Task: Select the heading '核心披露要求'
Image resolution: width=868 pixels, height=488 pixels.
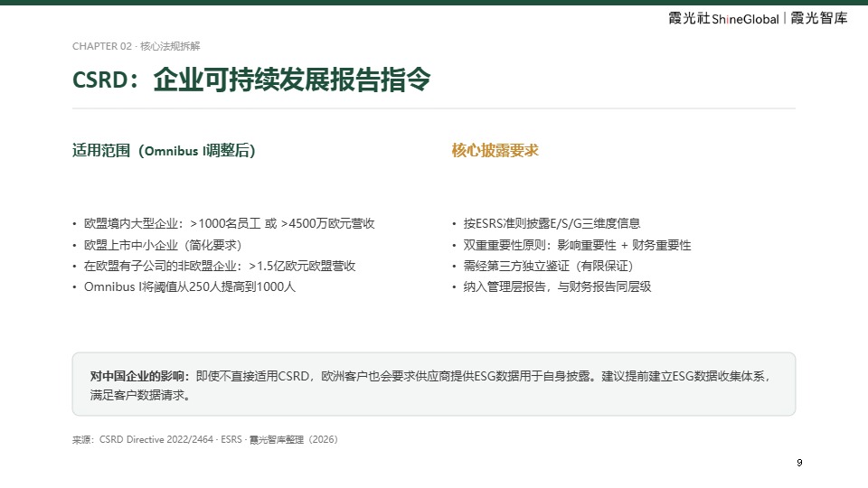Action: (x=495, y=151)
